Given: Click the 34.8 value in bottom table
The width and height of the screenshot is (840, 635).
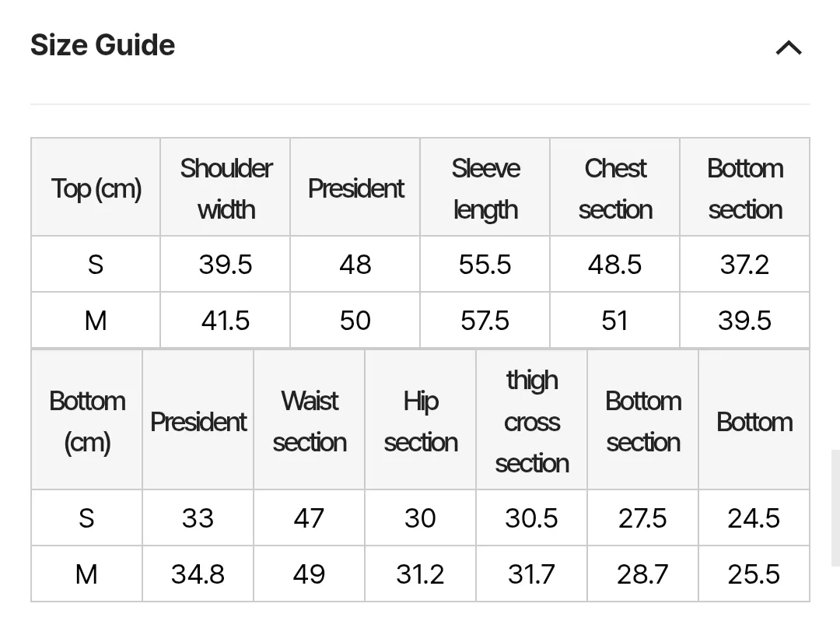Looking at the screenshot, I should (198, 574).
